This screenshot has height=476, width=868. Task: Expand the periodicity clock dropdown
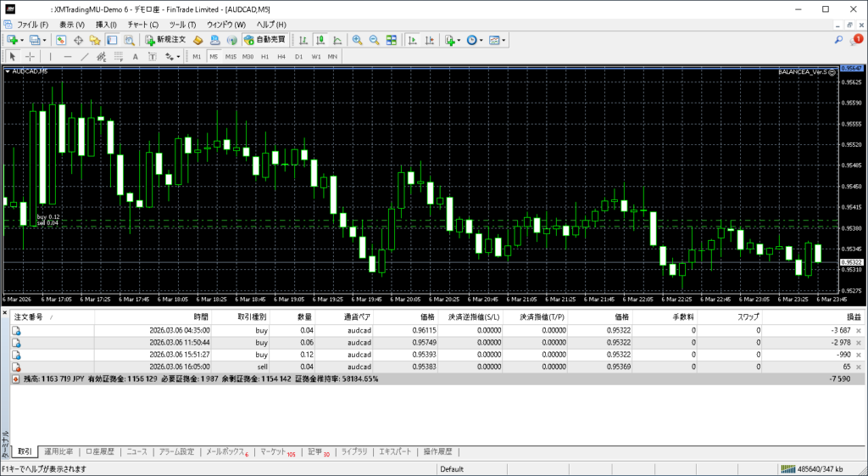coord(481,40)
